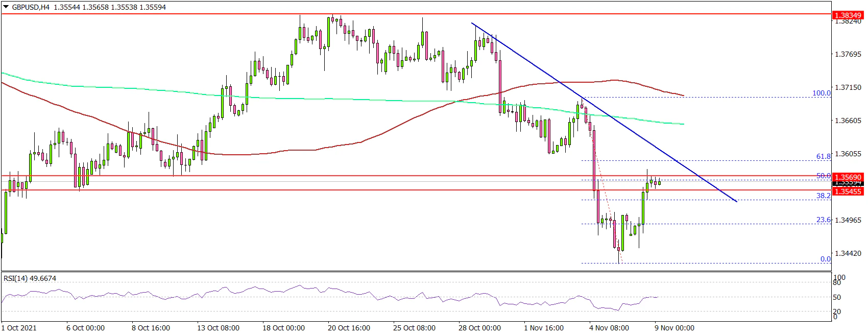Click the 1.37695 price axis label

(x=847, y=54)
